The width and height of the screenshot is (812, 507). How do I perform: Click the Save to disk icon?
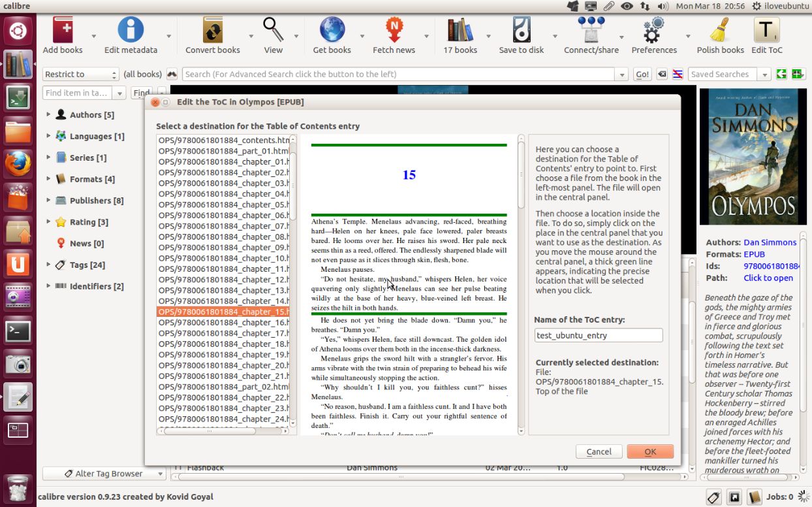522,30
